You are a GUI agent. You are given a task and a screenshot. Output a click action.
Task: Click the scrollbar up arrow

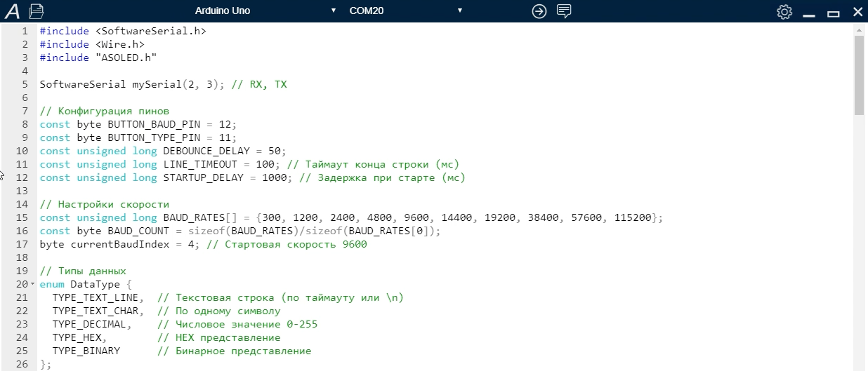click(x=858, y=31)
